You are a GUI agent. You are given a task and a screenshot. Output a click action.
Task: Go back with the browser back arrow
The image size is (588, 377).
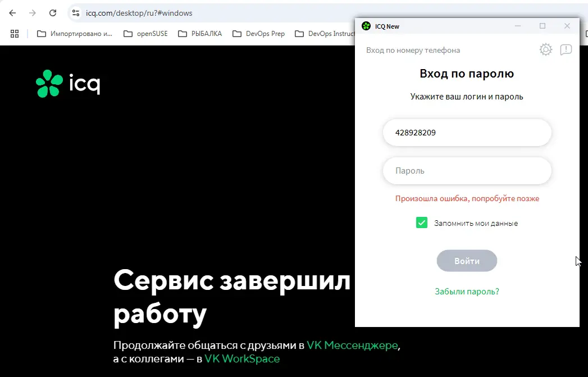pos(12,13)
